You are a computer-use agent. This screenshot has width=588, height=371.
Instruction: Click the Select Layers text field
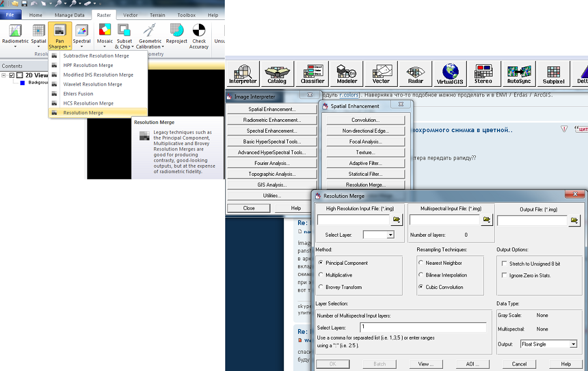pyautogui.click(x=423, y=327)
